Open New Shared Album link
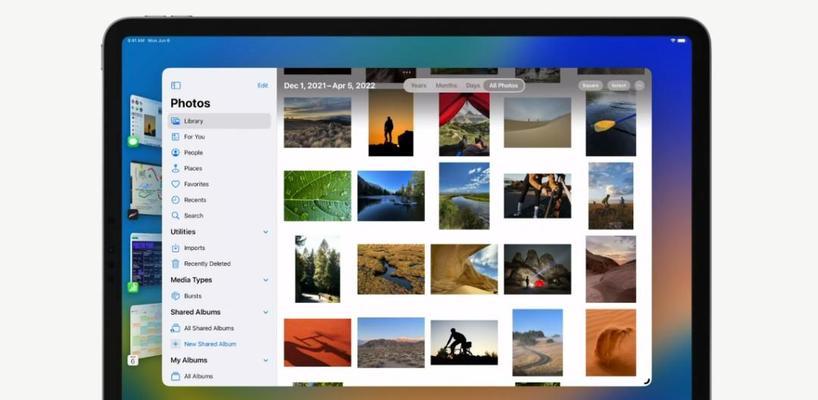The width and height of the screenshot is (818, 400). (210, 344)
